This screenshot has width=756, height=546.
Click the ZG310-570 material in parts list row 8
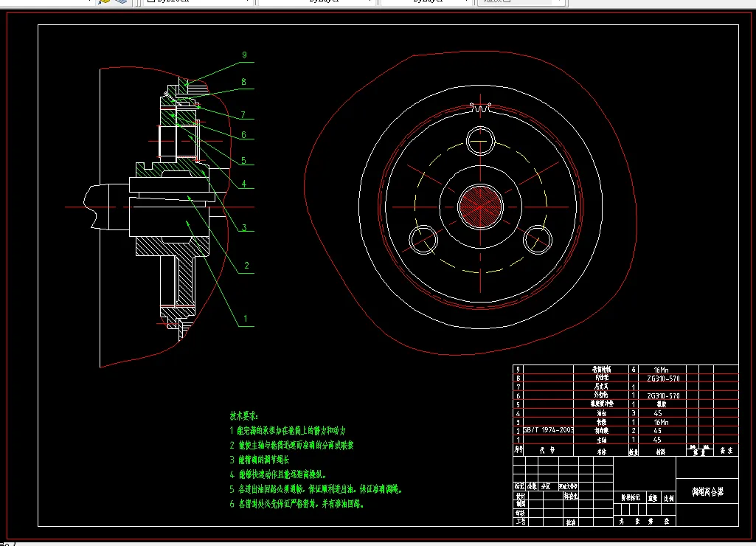[x=663, y=379]
